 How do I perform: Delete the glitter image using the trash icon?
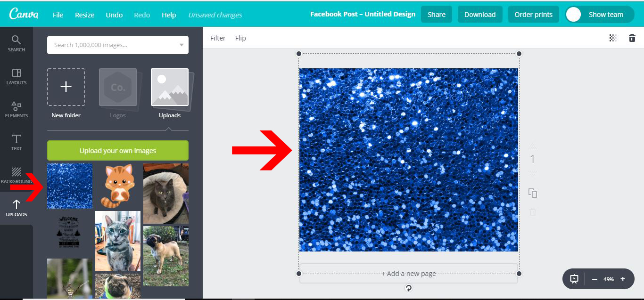632,38
